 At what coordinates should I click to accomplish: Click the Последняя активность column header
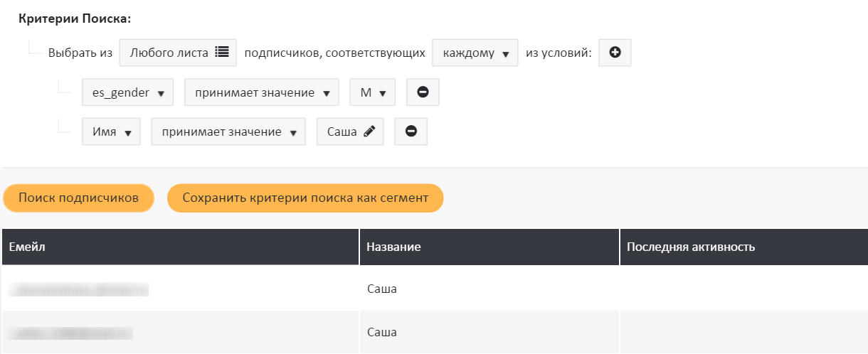(x=743, y=247)
